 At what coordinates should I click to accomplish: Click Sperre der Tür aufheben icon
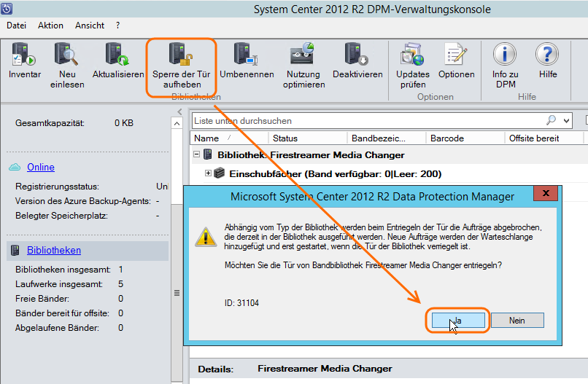(x=181, y=55)
